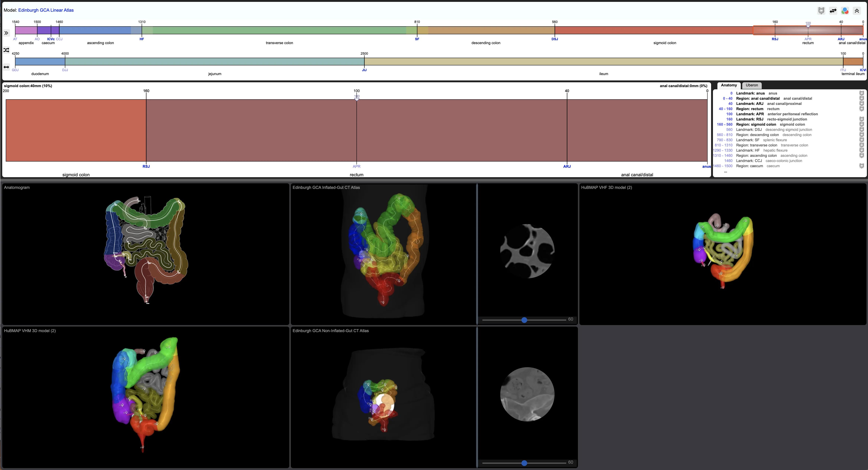Viewport: 868px width, 470px height.
Task: Click the '560 - 810' range value
Action: (724, 135)
